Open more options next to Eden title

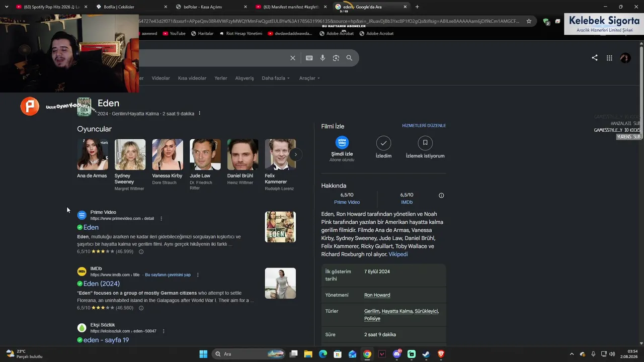point(199,114)
